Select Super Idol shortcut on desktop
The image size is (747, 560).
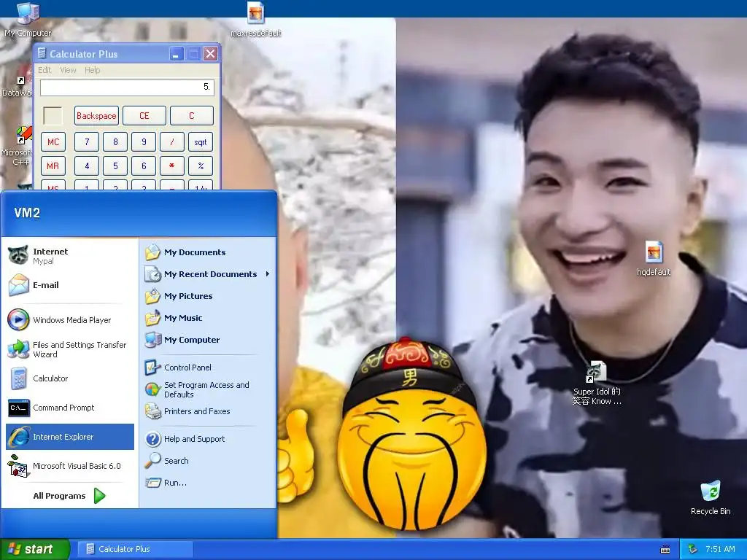597,384
